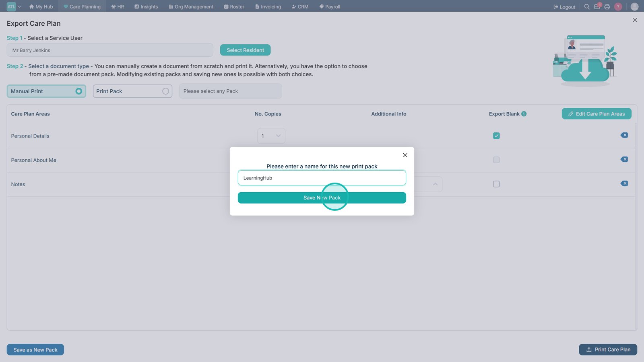Click the Notes row label
Image resolution: width=644 pixels, height=362 pixels.
point(18,184)
